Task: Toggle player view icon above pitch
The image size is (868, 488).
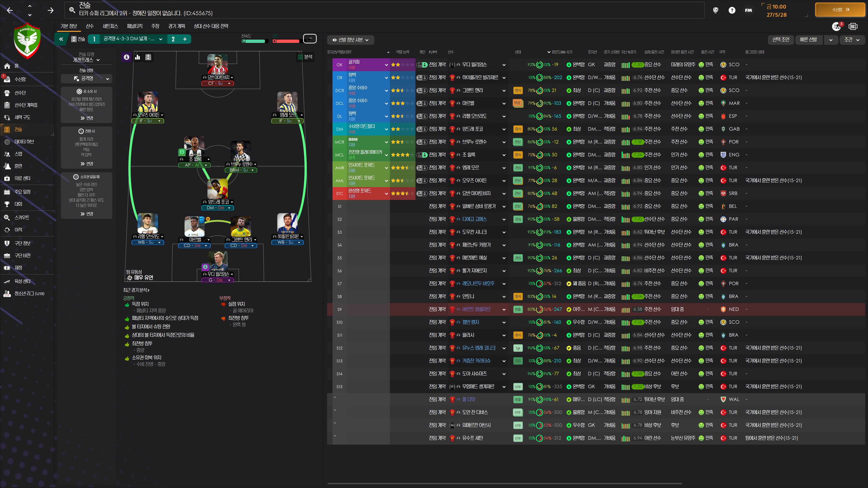Action: pyautogui.click(x=126, y=57)
